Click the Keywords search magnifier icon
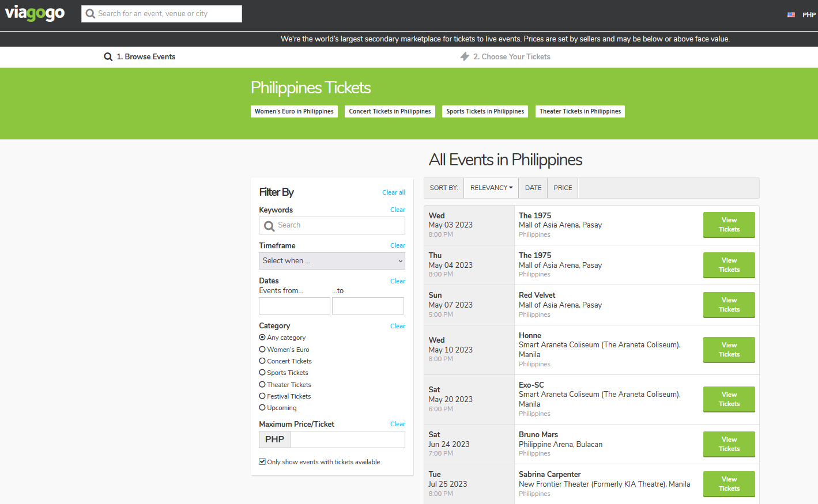This screenshot has width=818, height=504. (269, 226)
